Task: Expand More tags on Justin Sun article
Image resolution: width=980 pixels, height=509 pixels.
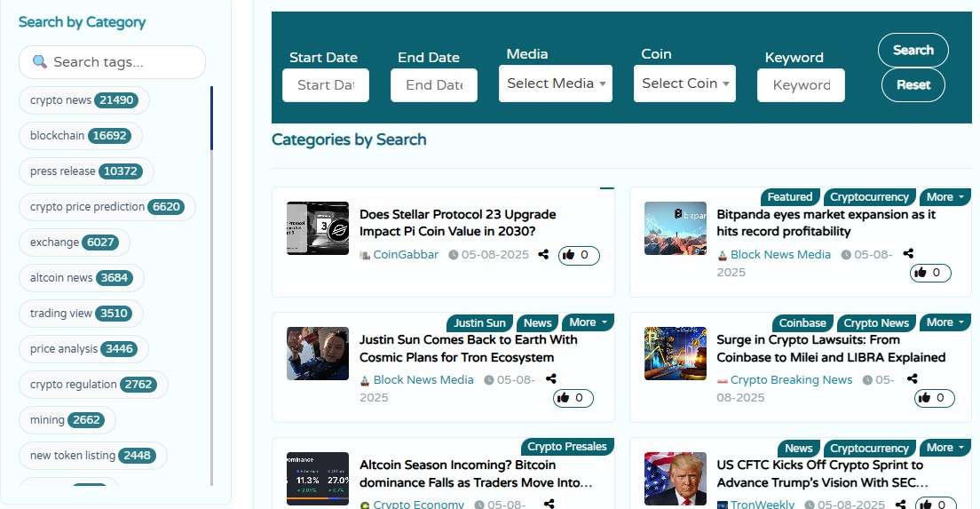Action: (588, 322)
